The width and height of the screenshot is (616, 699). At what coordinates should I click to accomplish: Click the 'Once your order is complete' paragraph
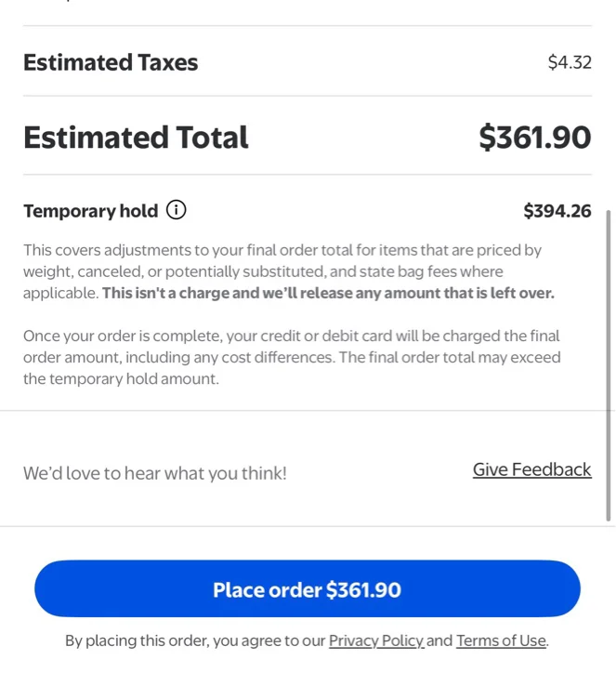292,357
